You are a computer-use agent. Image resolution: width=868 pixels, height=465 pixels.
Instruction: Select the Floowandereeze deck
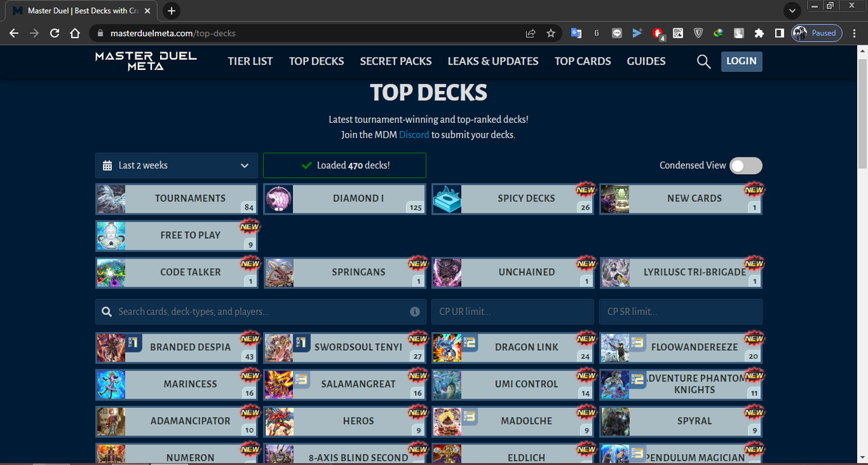point(681,347)
